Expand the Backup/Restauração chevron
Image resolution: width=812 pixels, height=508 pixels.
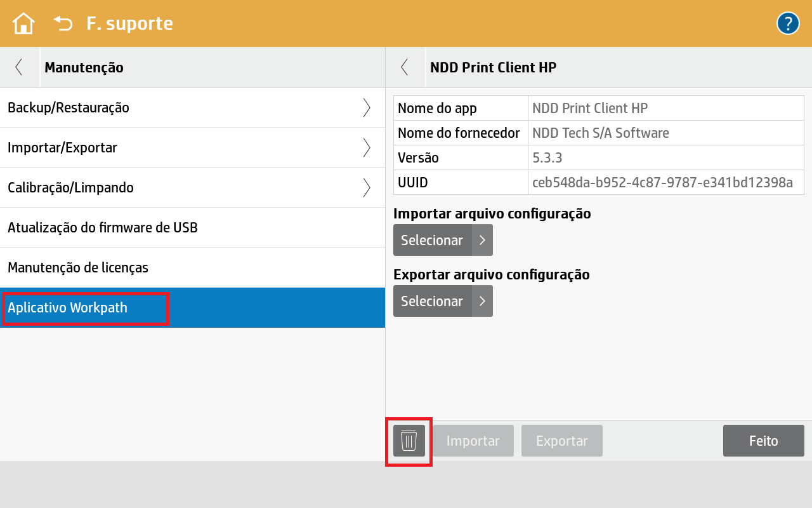click(x=367, y=108)
